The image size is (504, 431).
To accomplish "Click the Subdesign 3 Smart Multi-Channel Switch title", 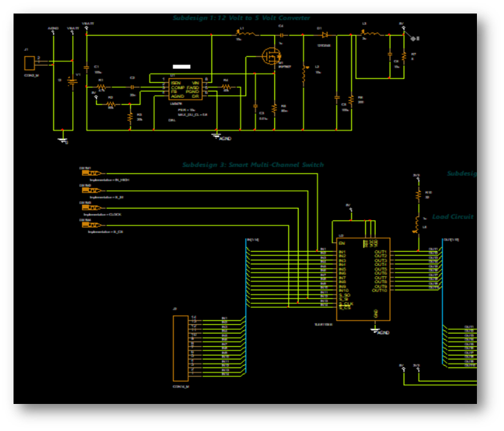I will coord(253,165).
